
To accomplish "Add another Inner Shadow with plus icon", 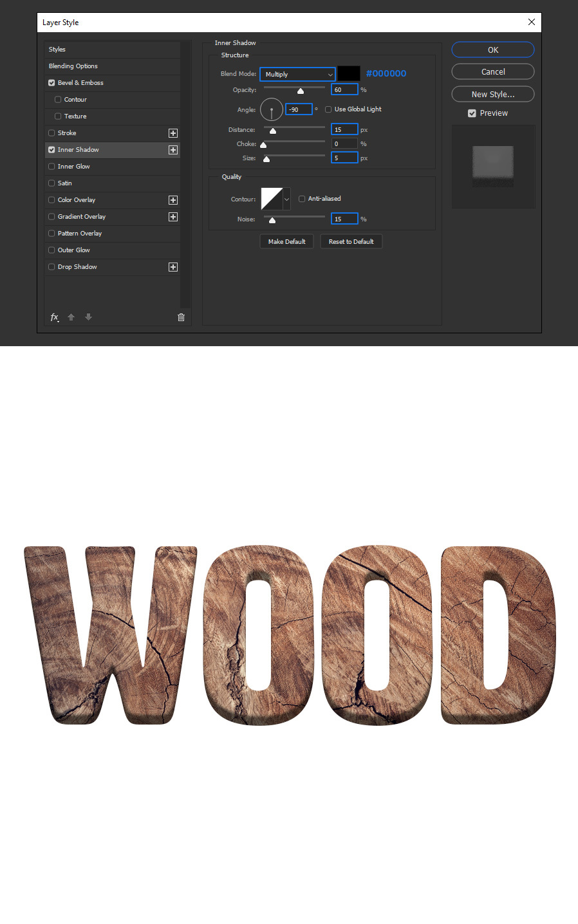I will click(x=173, y=150).
